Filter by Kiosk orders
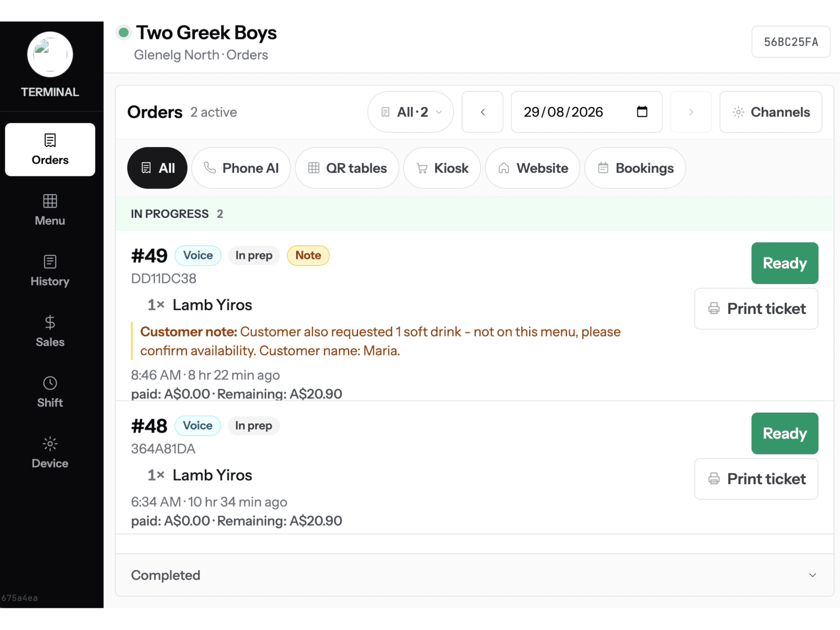 tap(442, 168)
